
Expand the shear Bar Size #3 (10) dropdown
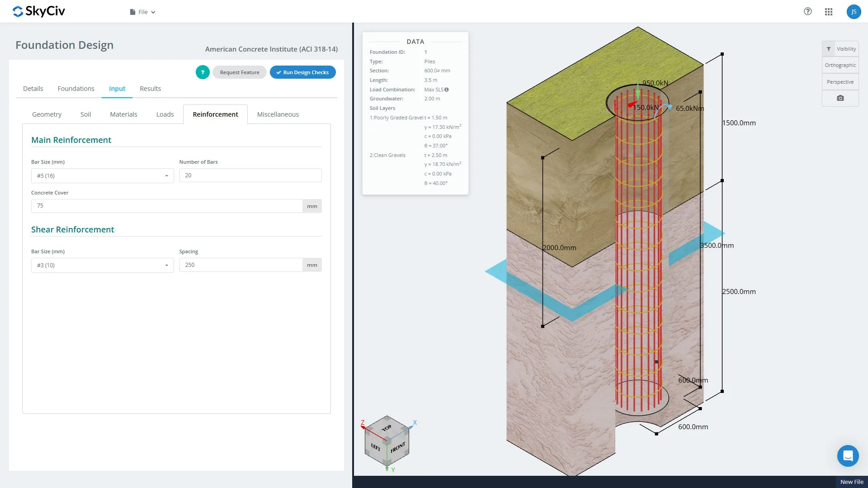coord(102,265)
